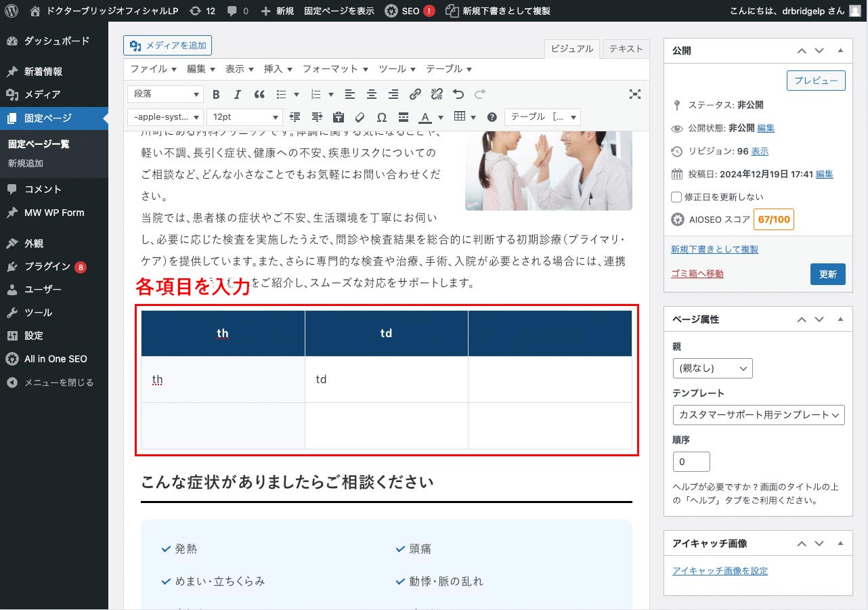Expand the numbered list style arrow

[330, 95]
